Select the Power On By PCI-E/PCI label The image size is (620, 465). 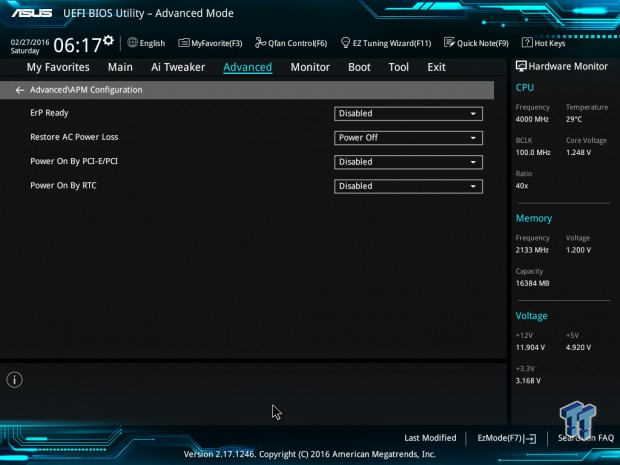coord(74,161)
